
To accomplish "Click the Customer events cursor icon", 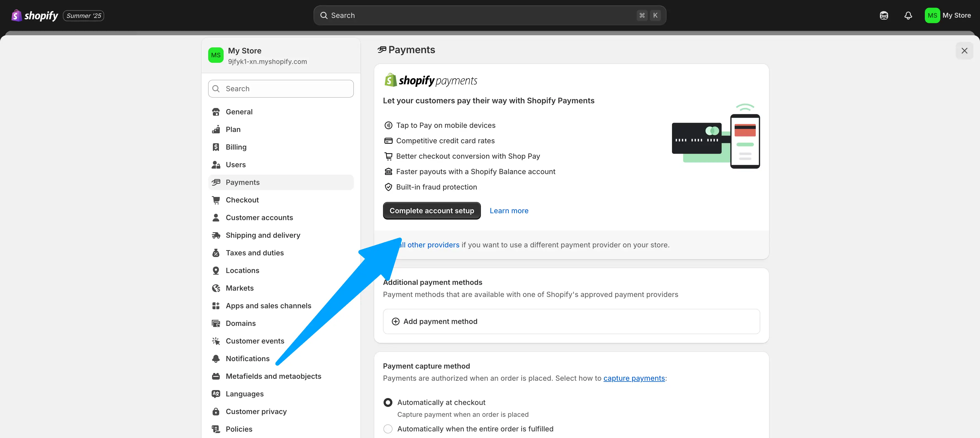I will point(216,341).
